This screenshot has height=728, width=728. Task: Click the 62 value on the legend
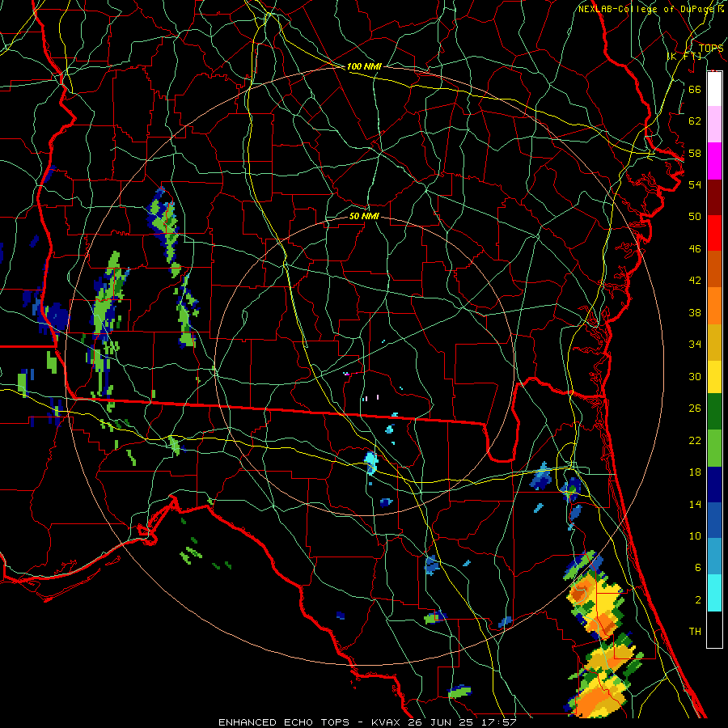695,121
